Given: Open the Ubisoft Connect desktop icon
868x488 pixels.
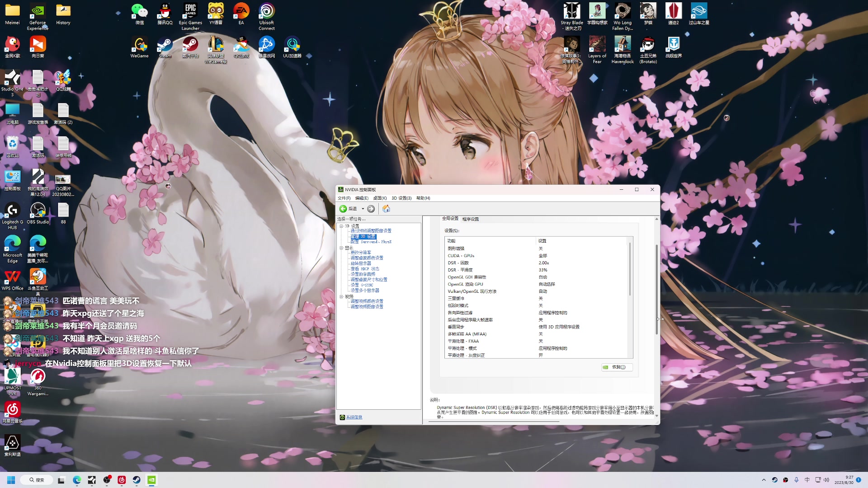Looking at the screenshot, I should point(266,17).
